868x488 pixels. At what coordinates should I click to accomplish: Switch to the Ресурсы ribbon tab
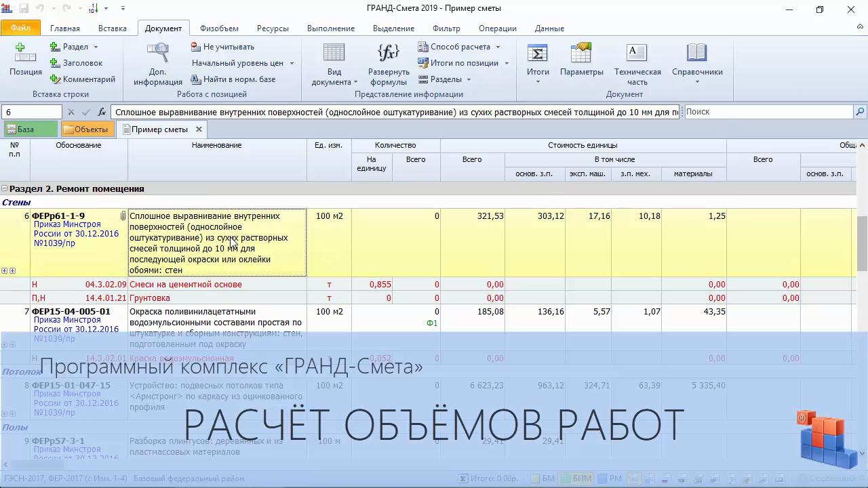point(273,28)
